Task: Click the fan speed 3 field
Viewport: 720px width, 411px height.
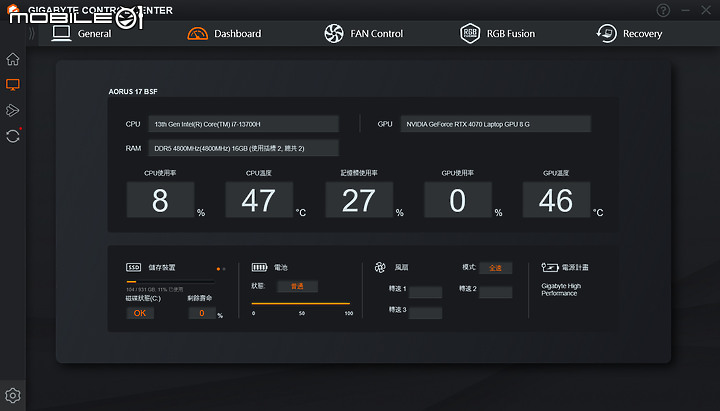Action: click(425, 313)
